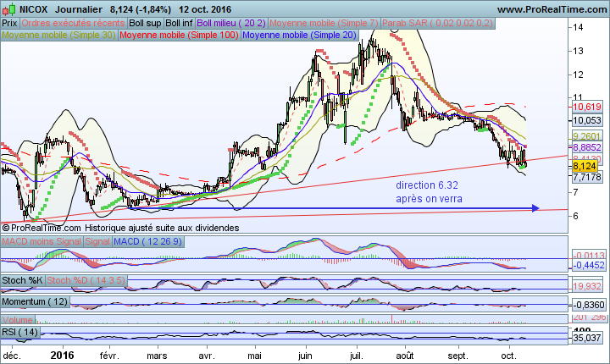Screen dimensions: 610x364
Task: Click the Journalier timeframe text
Action: point(79,9)
